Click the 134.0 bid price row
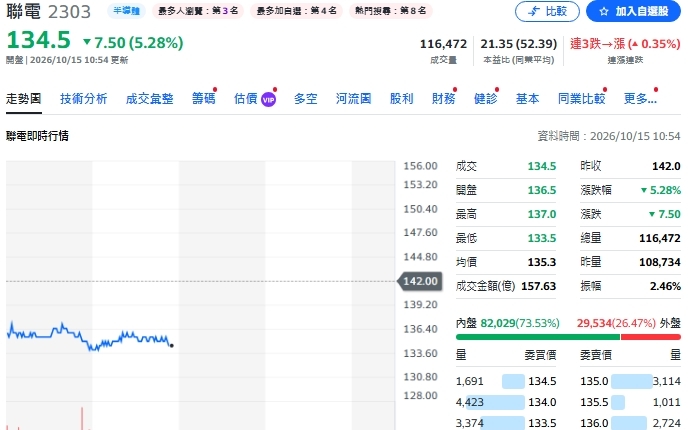This screenshot has width=690, height=430. [506, 402]
